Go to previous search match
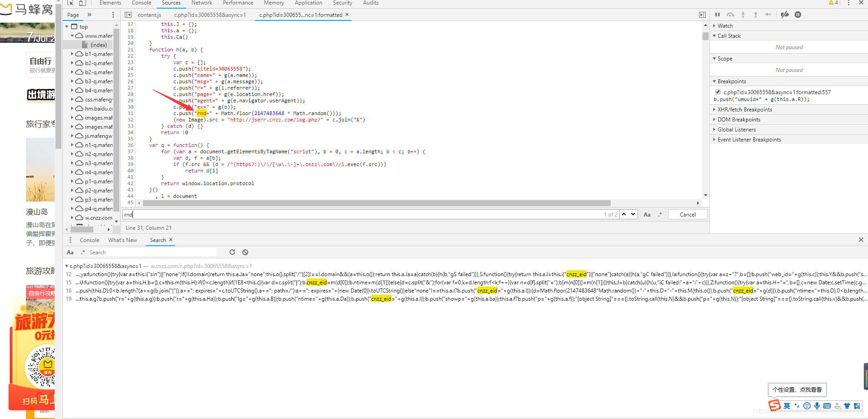 coord(624,214)
